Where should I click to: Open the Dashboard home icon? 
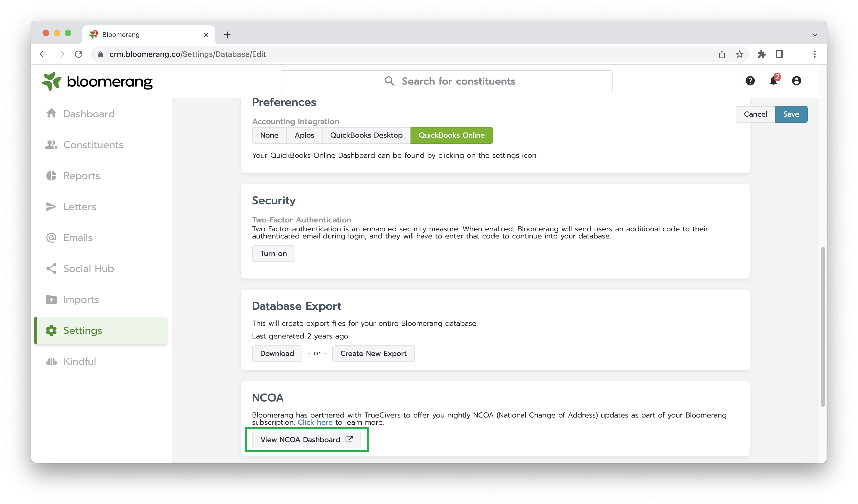tap(51, 113)
